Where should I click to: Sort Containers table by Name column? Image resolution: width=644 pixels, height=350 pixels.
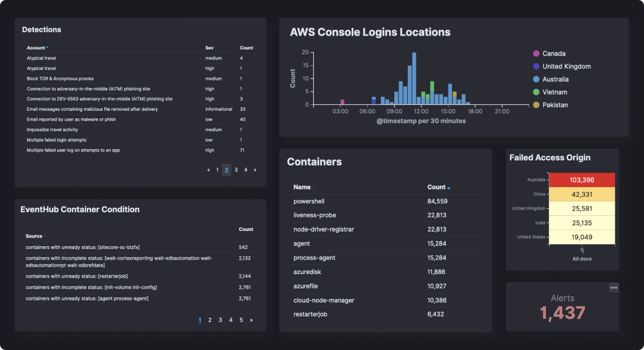(302, 187)
